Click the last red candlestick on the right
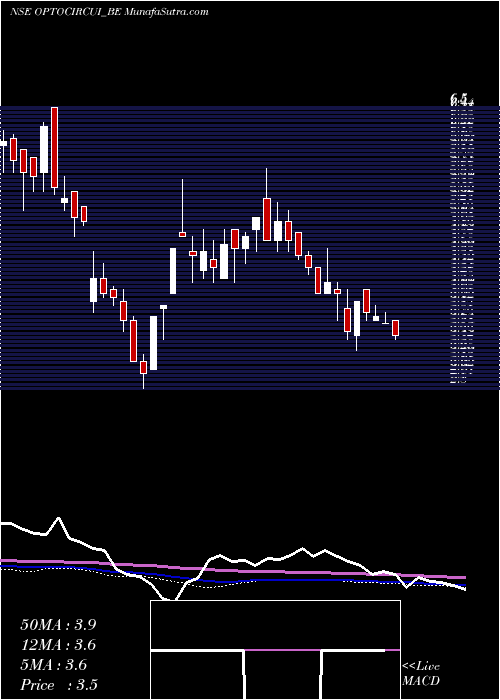 tap(395, 328)
